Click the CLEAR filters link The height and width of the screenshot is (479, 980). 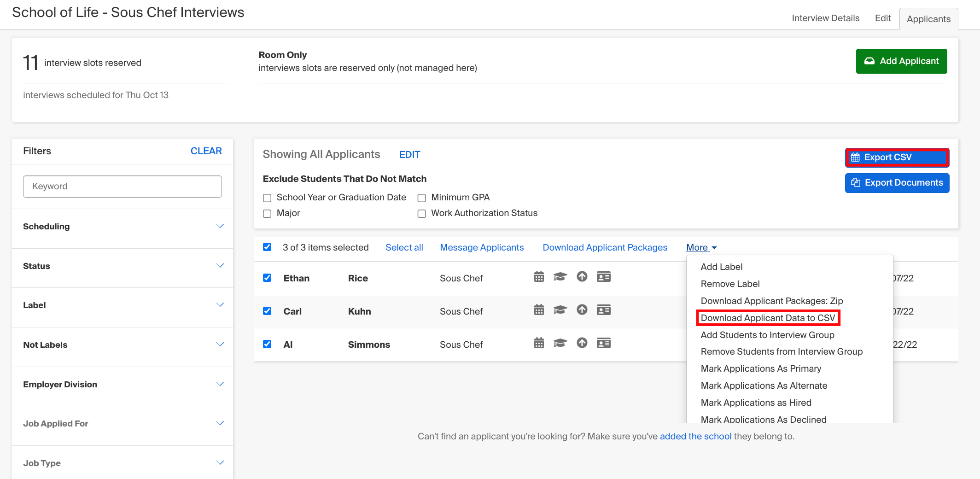click(x=206, y=151)
